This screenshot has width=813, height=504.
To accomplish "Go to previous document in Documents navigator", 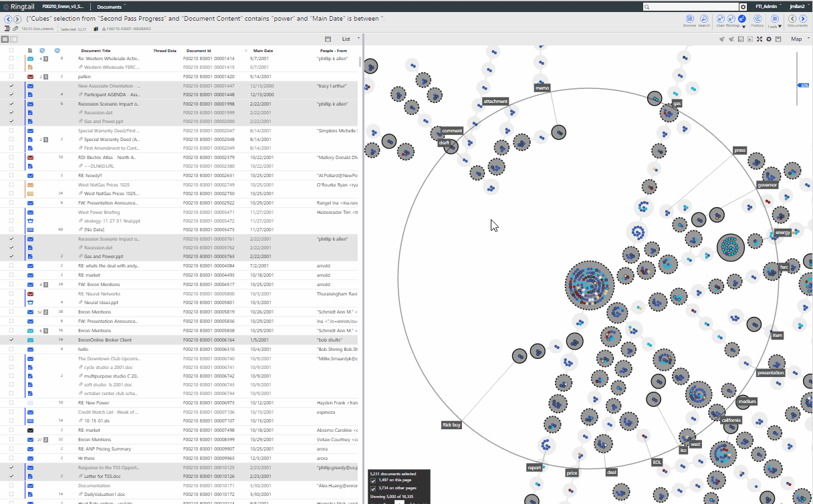I will (792, 19).
